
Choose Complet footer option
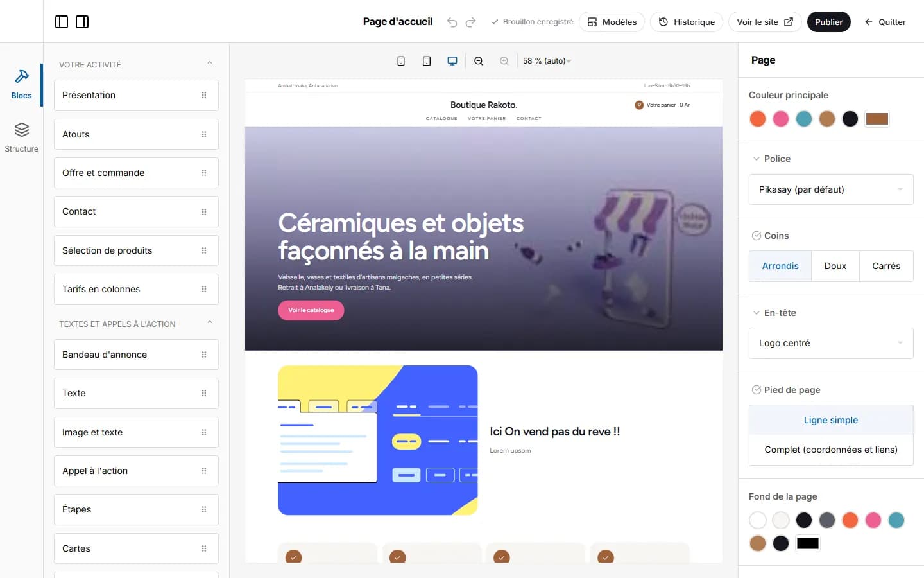[x=831, y=450]
